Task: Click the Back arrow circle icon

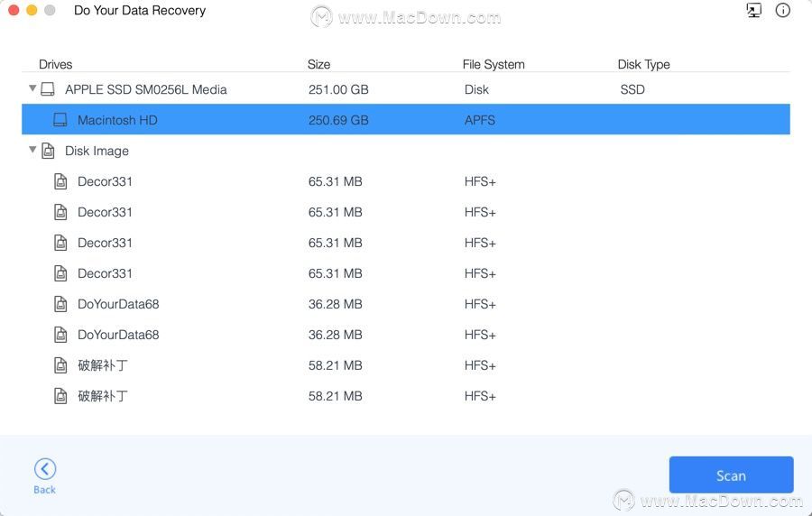Action: 45,469
